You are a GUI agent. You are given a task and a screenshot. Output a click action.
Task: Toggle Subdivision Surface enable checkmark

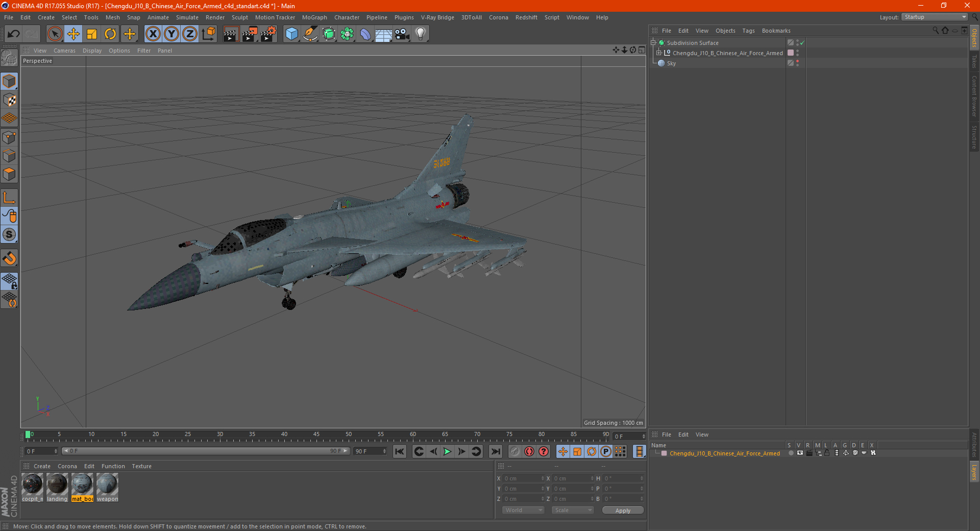802,43
